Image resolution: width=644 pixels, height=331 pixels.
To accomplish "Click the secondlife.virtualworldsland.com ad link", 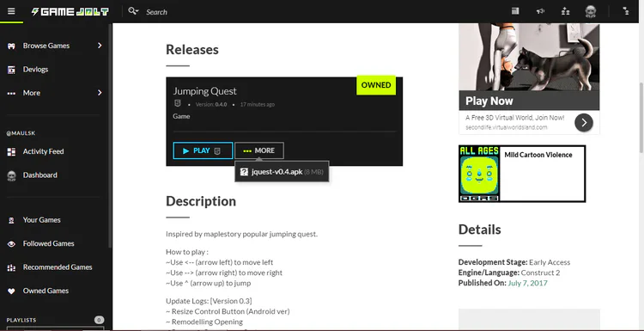I will (506, 127).
